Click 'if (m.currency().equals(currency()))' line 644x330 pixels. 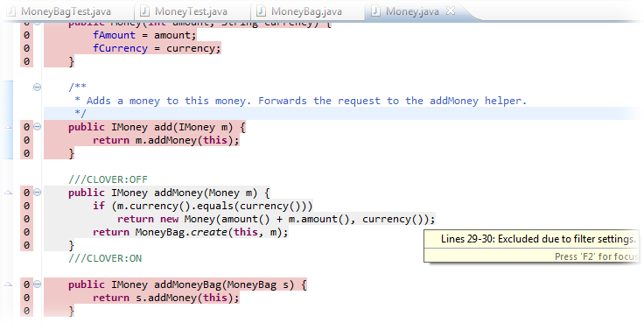(202, 206)
